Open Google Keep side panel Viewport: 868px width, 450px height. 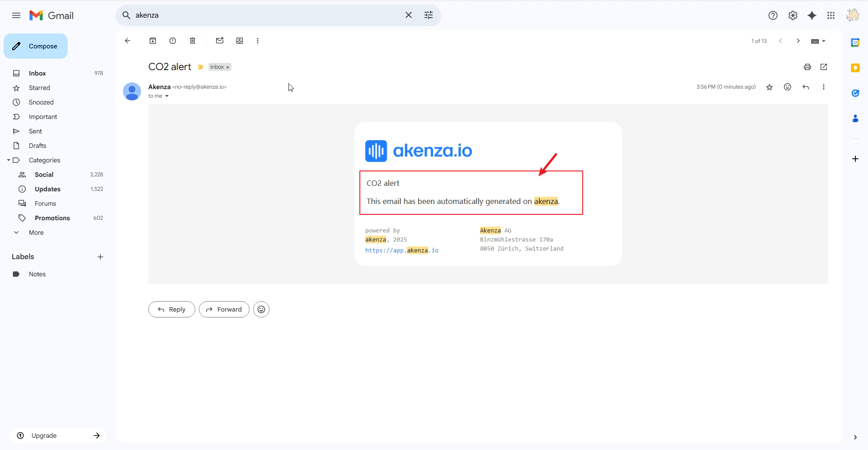point(855,68)
